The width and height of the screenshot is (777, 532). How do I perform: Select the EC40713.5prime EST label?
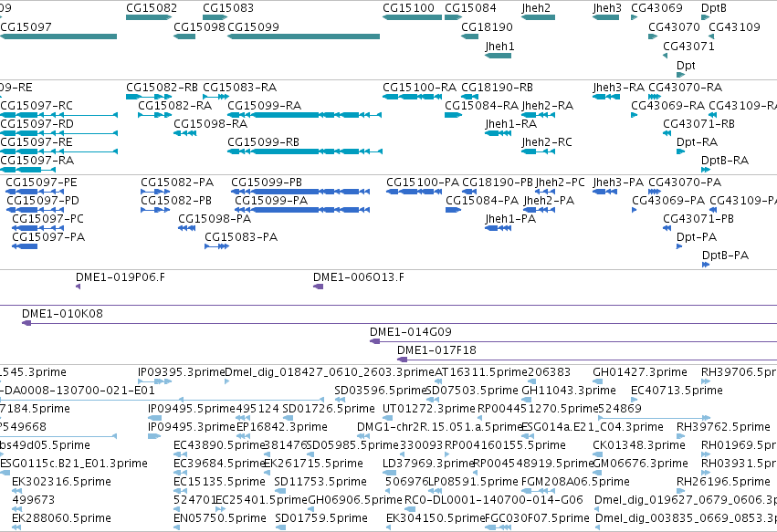click(677, 391)
